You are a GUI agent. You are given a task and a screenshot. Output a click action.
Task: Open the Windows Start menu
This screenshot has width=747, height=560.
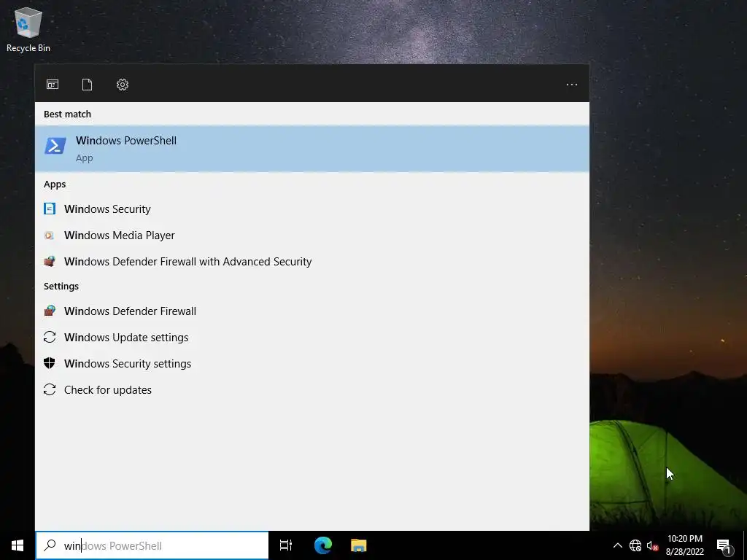point(18,545)
